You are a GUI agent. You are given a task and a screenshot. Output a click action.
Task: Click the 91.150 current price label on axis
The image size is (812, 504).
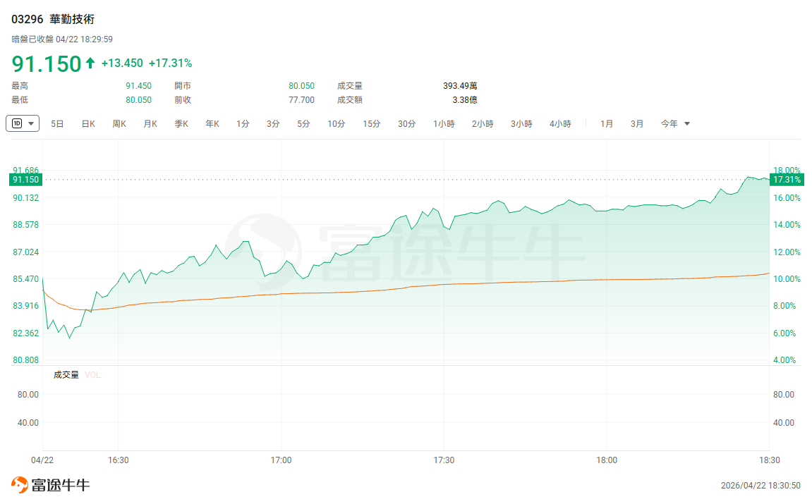pos(26,180)
